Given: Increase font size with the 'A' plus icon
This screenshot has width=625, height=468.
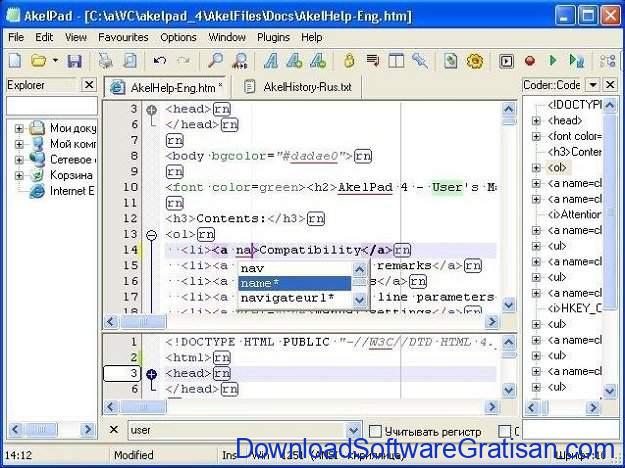Looking at the screenshot, I should tap(295, 61).
